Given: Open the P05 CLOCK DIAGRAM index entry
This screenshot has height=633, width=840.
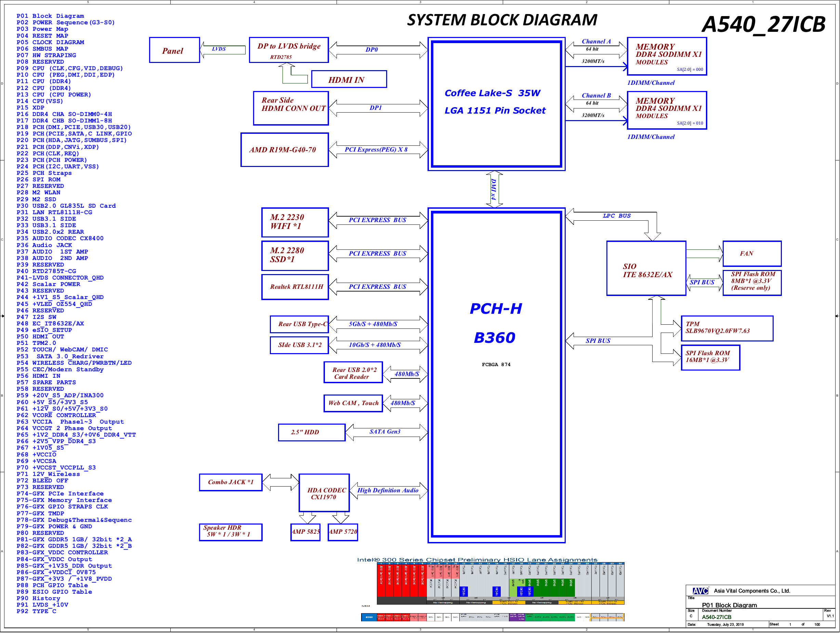Looking at the screenshot, I should [x=50, y=42].
